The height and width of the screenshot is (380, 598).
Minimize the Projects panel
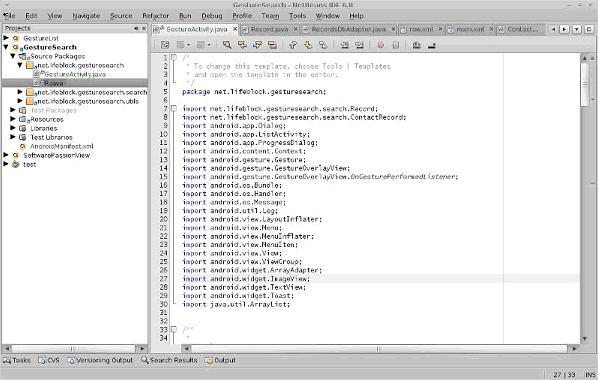click(x=136, y=28)
